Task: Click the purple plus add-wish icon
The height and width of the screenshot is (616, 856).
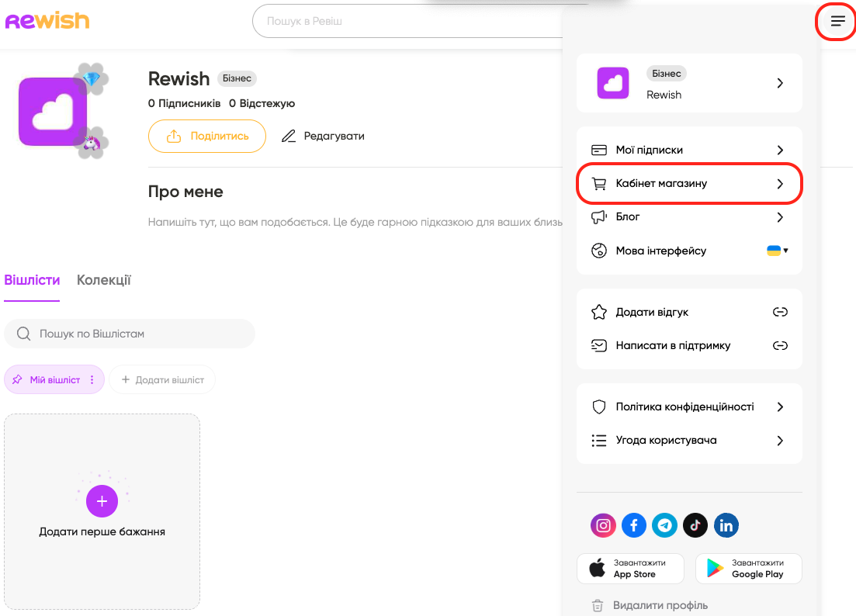Action: [x=102, y=501]
